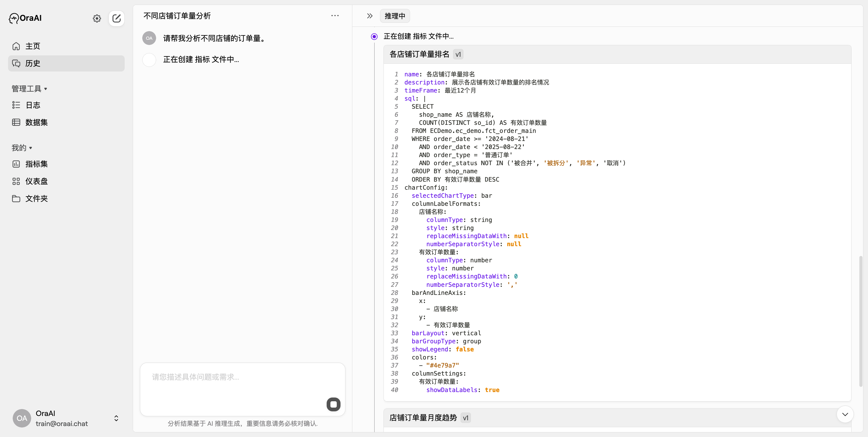The image size is (868, 437).
Task: Open 日志 logs from sidebar
Action: (33, 105)
